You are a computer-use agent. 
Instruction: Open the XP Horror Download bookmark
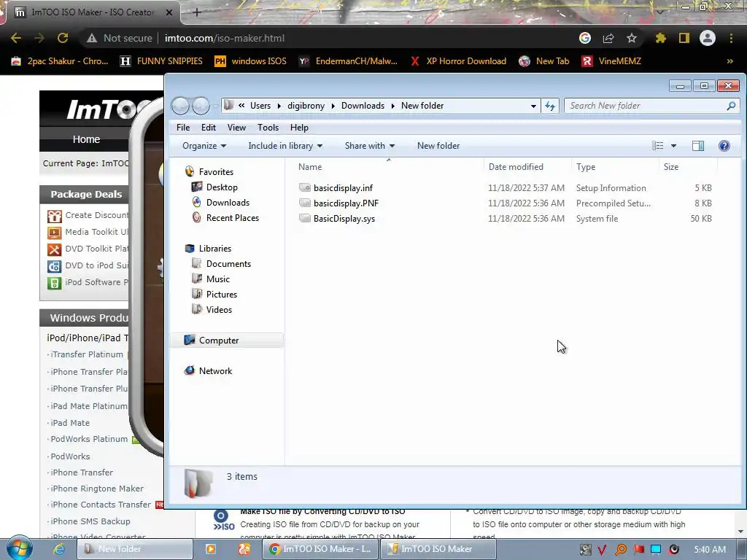coord(458,61)
